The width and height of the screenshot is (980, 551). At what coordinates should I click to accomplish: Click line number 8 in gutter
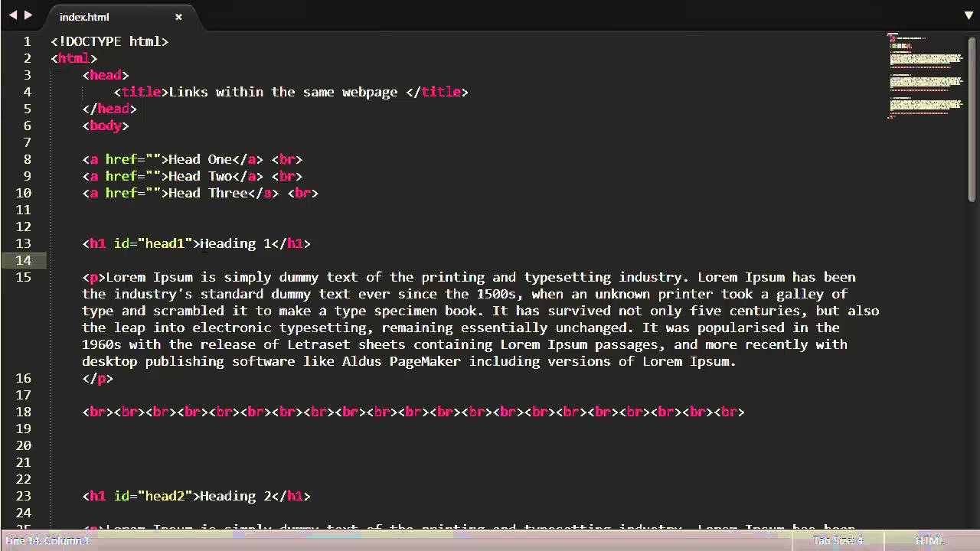[x=28, y=159]
